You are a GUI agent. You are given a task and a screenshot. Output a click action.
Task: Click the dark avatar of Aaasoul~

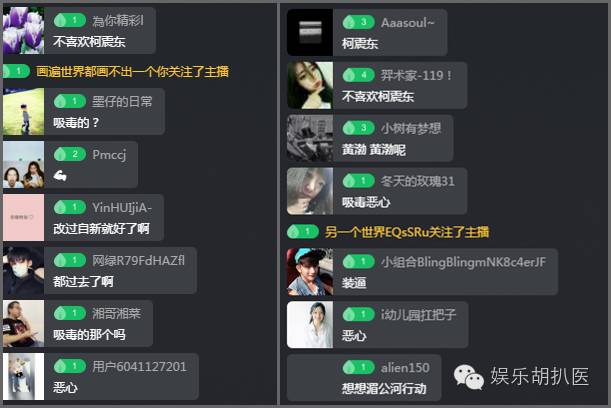coord(310,32)
